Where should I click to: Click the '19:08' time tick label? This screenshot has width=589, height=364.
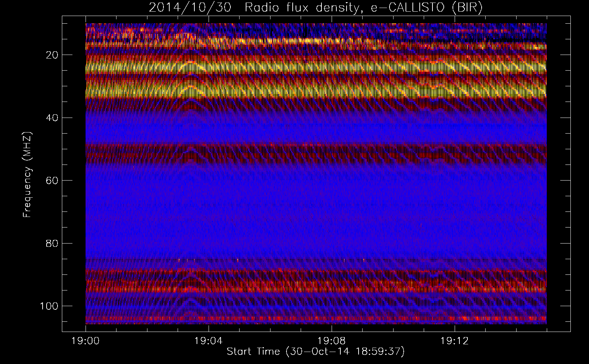[332, 341]
